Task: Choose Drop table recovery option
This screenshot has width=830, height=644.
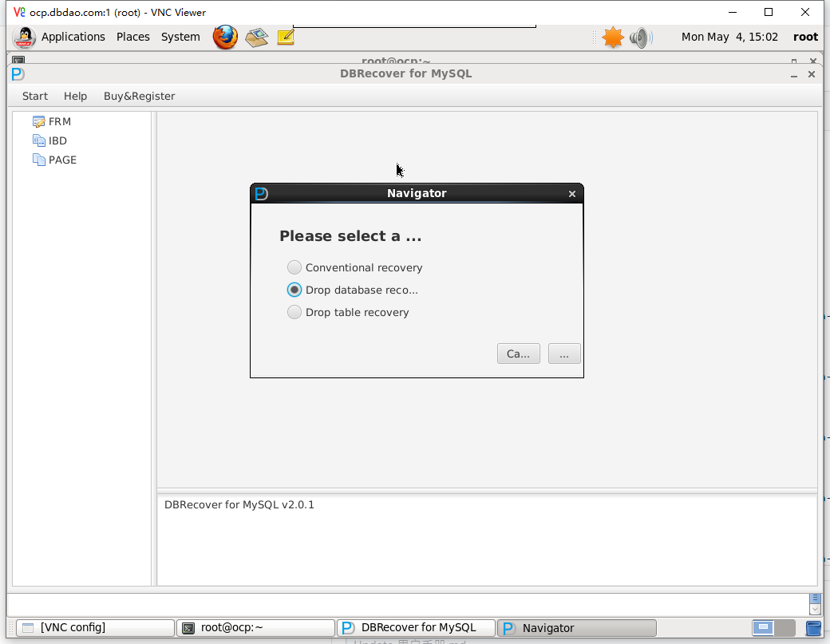Action: (294, 312)
